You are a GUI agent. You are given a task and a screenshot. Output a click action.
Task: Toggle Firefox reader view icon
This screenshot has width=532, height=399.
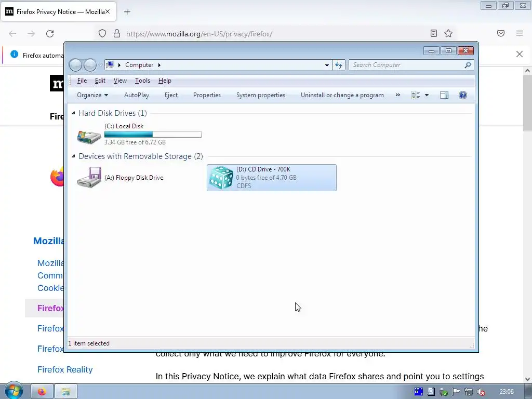pos(434,33)
